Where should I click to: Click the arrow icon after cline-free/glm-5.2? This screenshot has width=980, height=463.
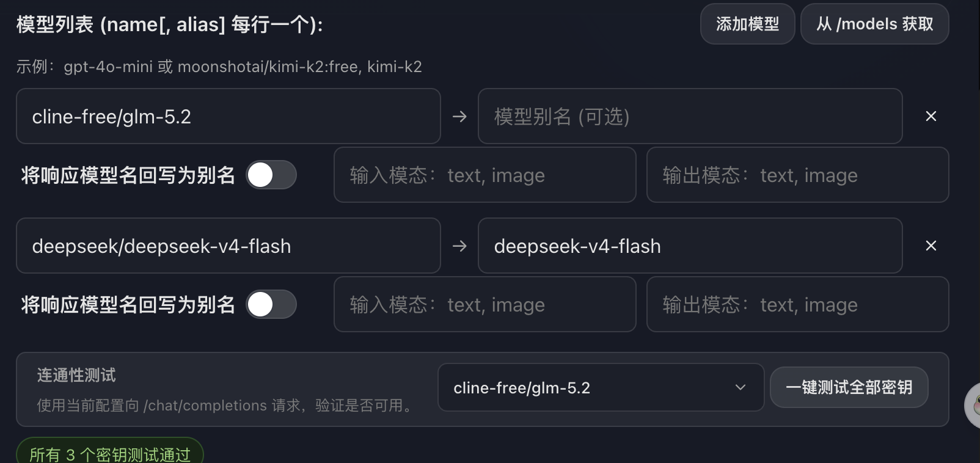tap(459, 116)
